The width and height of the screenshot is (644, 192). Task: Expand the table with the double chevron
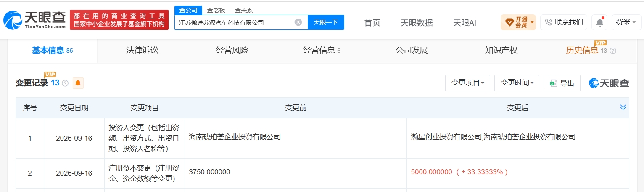coord(623,108)
